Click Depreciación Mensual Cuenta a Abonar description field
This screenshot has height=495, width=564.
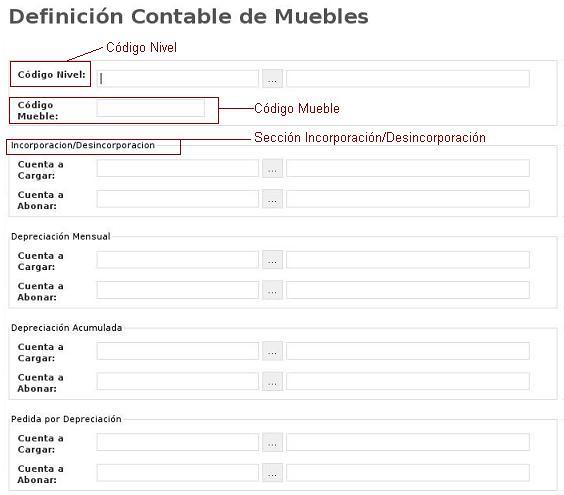(408, 290)
